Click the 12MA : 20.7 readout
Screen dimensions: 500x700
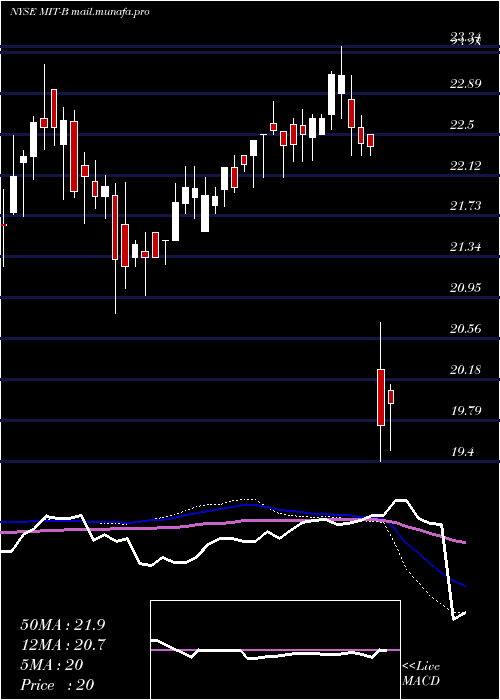(63, 645)
